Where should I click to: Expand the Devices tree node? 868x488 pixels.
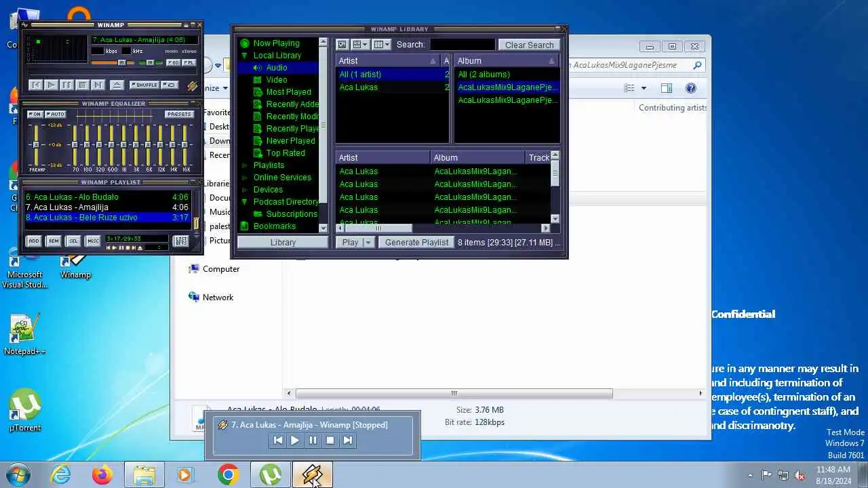(245, 190)
